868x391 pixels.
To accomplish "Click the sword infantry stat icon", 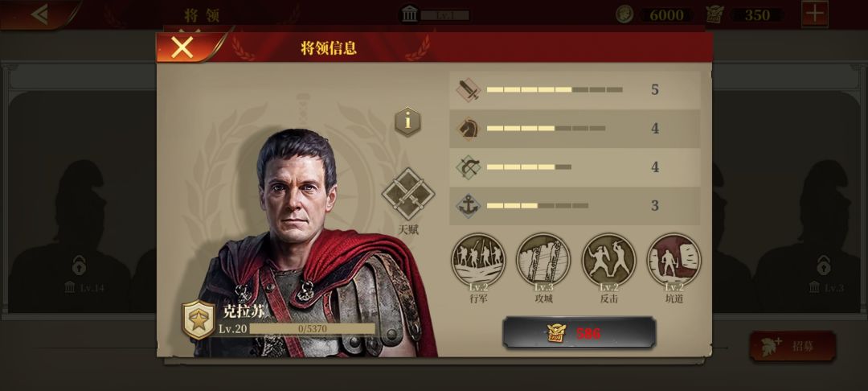I will click(469, 90).
